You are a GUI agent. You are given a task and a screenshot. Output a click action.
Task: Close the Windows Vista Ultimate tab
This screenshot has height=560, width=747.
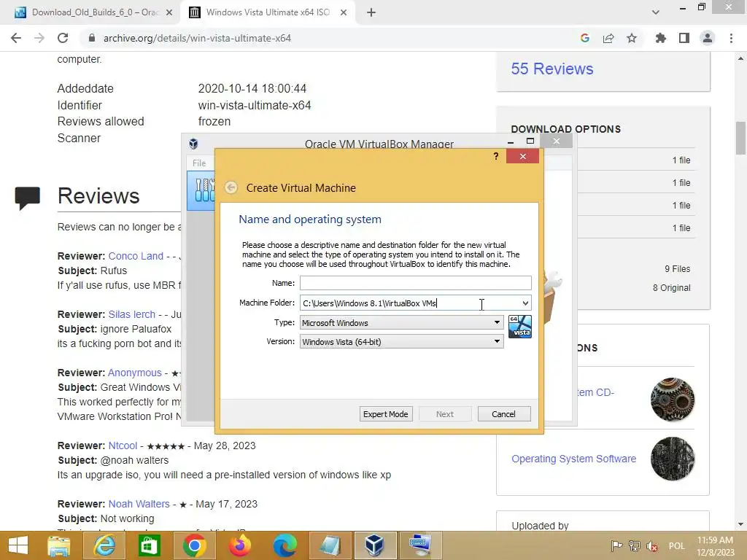click(x=344, y=13)
